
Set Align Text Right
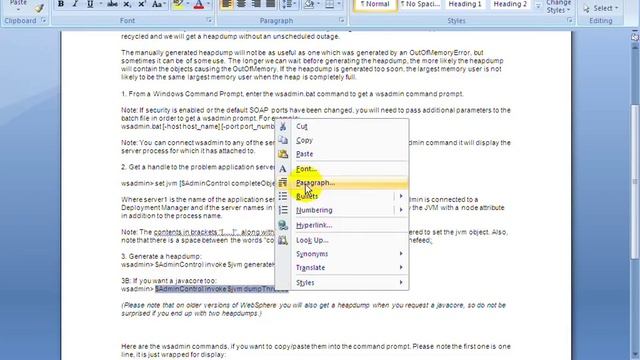[256, 4]
